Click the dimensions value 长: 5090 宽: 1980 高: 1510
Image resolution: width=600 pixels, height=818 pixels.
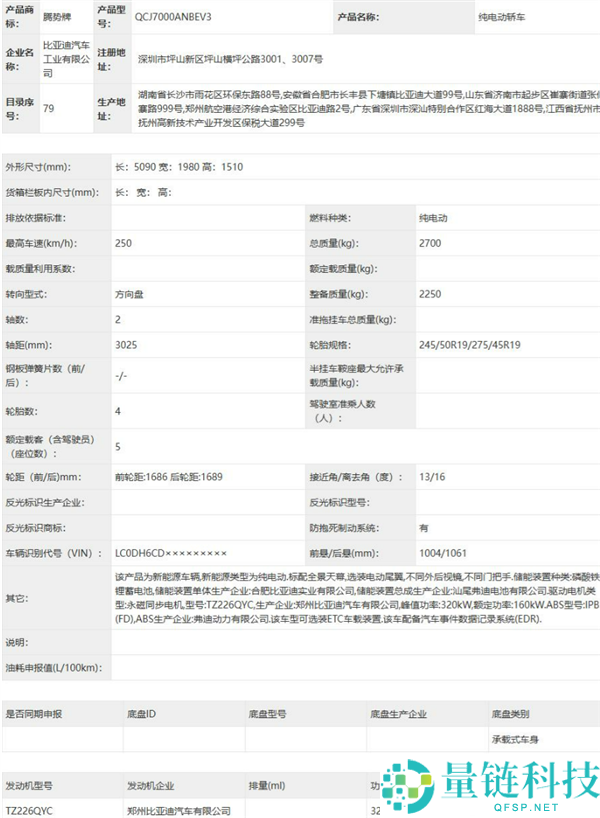[x=179, y=167]
